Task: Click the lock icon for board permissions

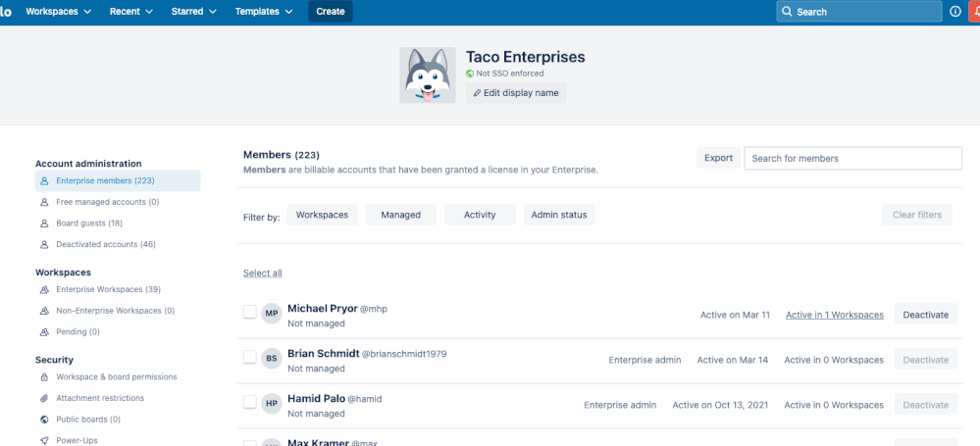Action: pos(44,377)
